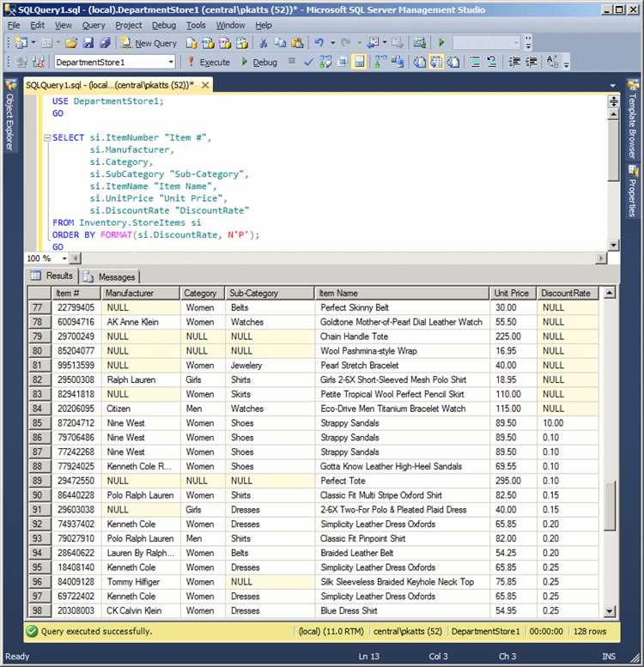Open the Properties side panel

633,191
